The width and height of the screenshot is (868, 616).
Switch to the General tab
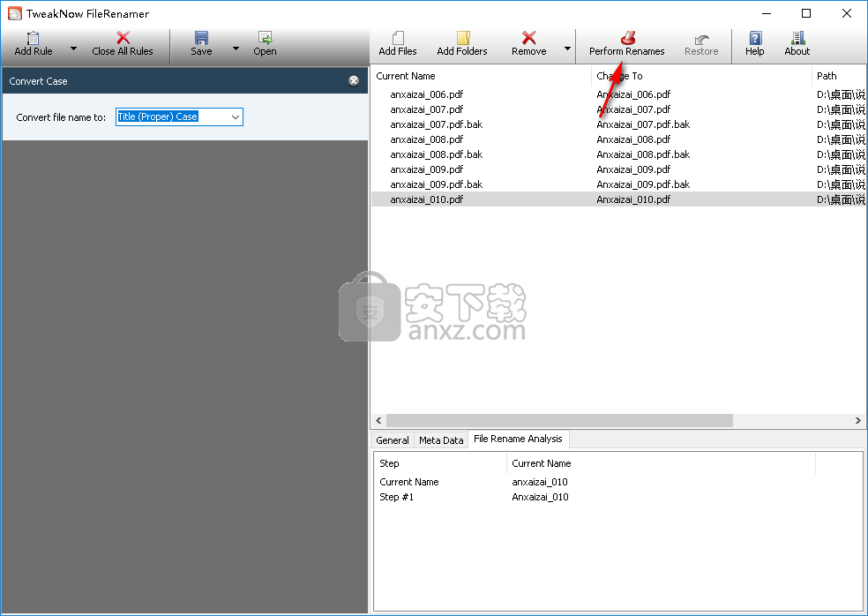click(x=393, y=440)
